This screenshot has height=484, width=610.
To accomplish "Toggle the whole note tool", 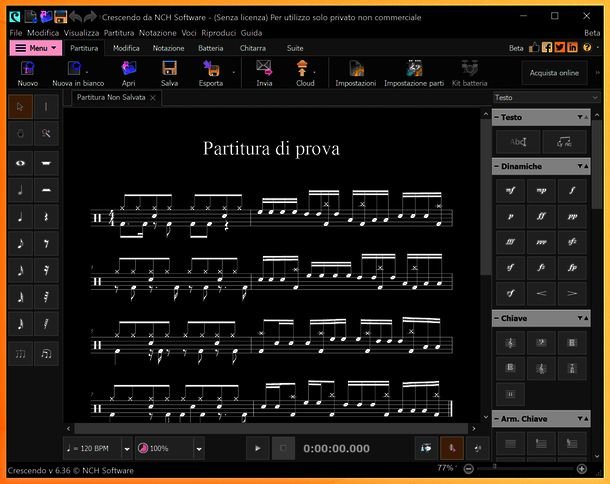I will click(20, 163).
